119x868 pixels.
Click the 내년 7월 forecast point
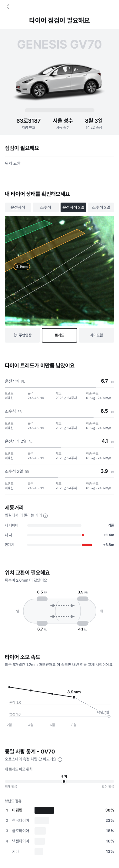click(109, 717)
